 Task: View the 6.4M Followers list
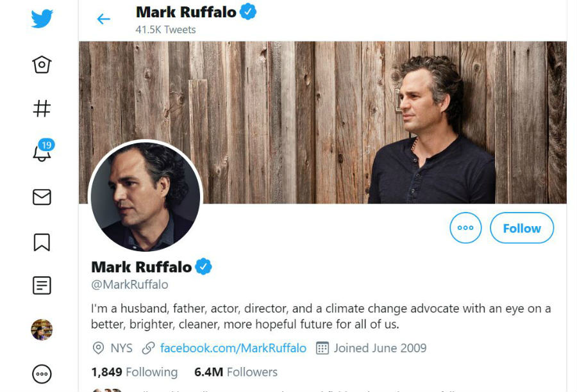(235, 372)
